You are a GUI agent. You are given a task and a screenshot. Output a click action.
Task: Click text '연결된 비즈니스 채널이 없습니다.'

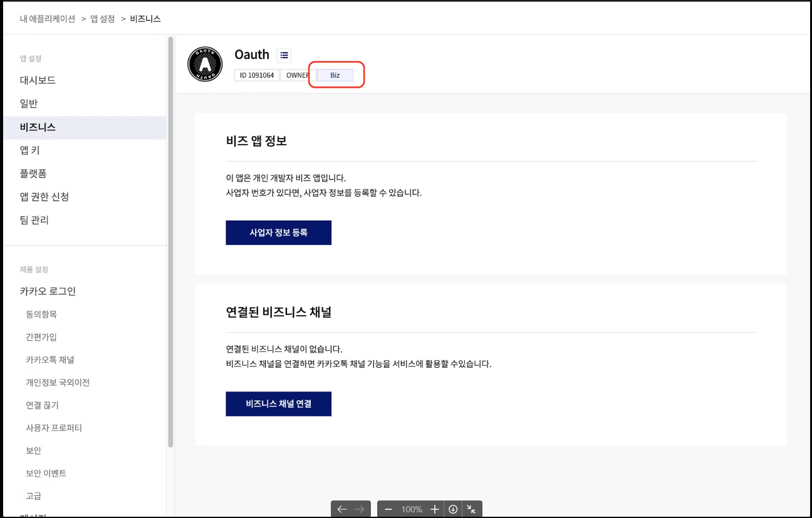click(284, 349)
